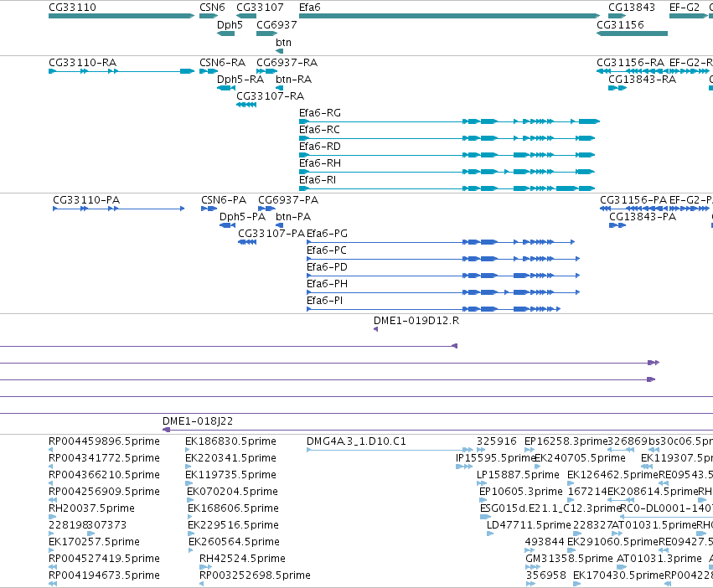Open EST GM31358.5prime
713x588 pixels.
tap(569, 559)
